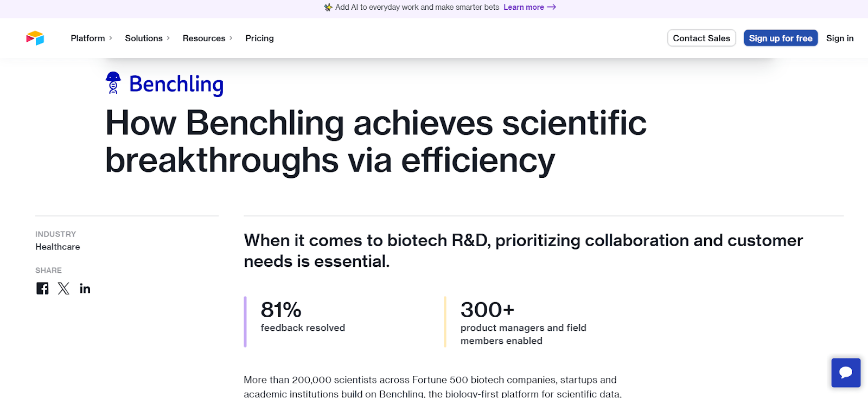The width and height of the screenshot is (868, 398).
Task: Click the Benchling dinosaur logo icon
Action: (113, 84)
